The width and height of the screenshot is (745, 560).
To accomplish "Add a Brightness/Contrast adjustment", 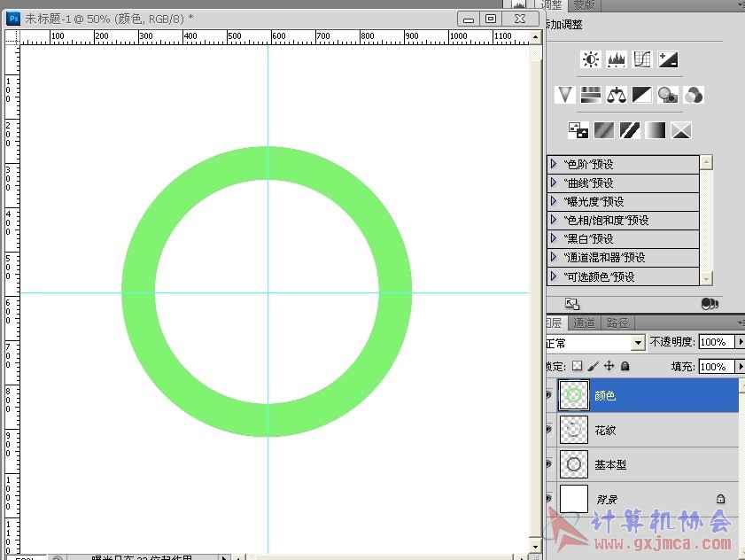I will pyautogui.click(x=591, y=59).
